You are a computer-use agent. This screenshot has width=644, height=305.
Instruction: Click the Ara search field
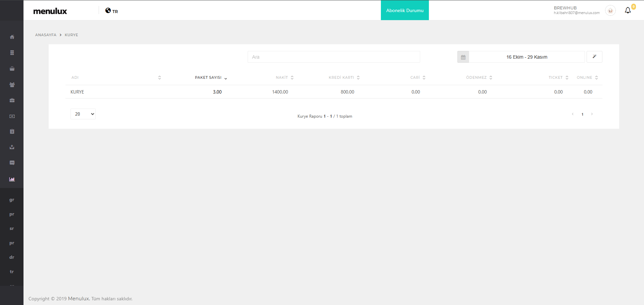[334, 57]
